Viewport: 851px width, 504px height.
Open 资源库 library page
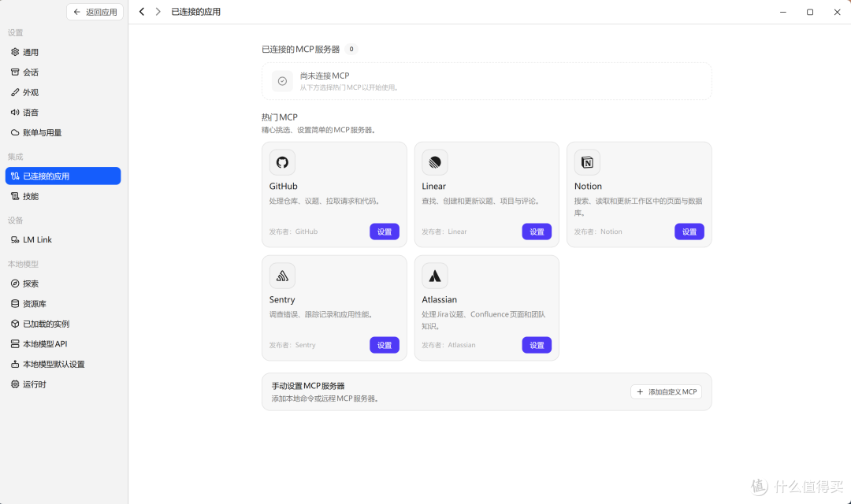pos(63,304)
